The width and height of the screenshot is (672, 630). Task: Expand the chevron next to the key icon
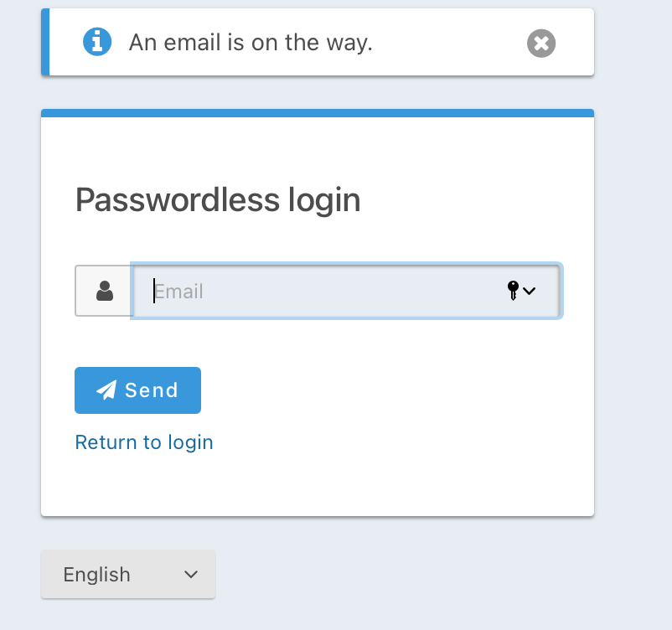[x=530, y=291]
